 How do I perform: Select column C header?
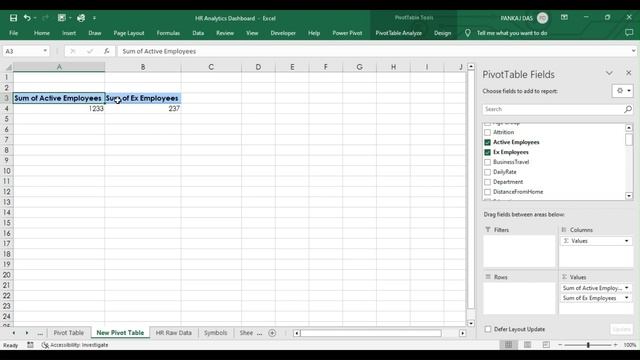[211, 67]
